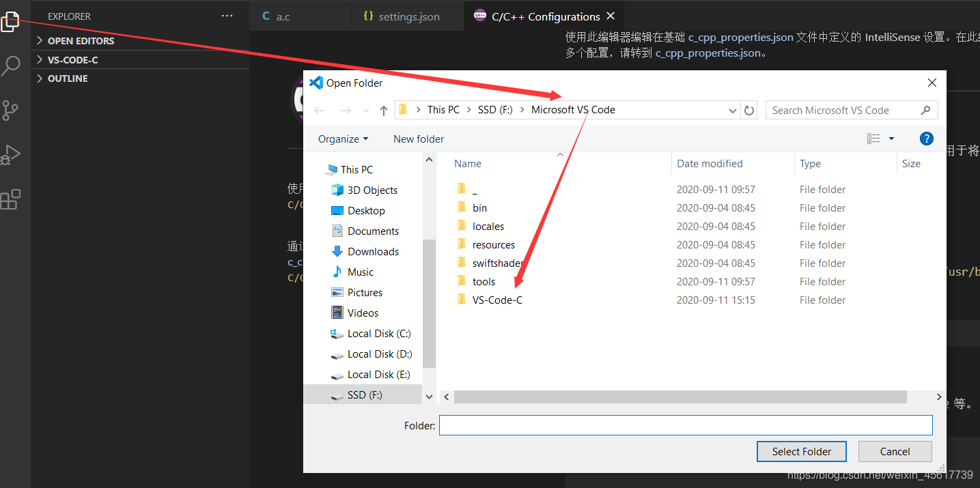Select Downloads in navigation pane

click(x=373, y=251)
